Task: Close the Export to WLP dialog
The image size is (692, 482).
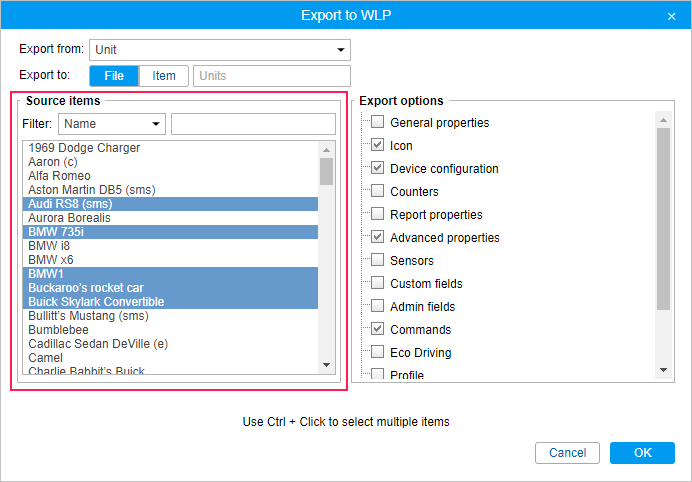Action: (671, 16)
